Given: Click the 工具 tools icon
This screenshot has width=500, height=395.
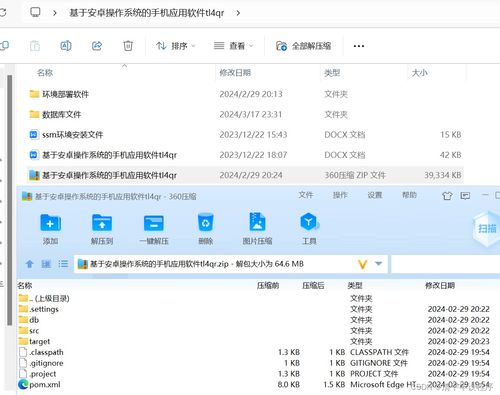Looking at the screenshot, I should pyautogui.click(x=309, y=229).
